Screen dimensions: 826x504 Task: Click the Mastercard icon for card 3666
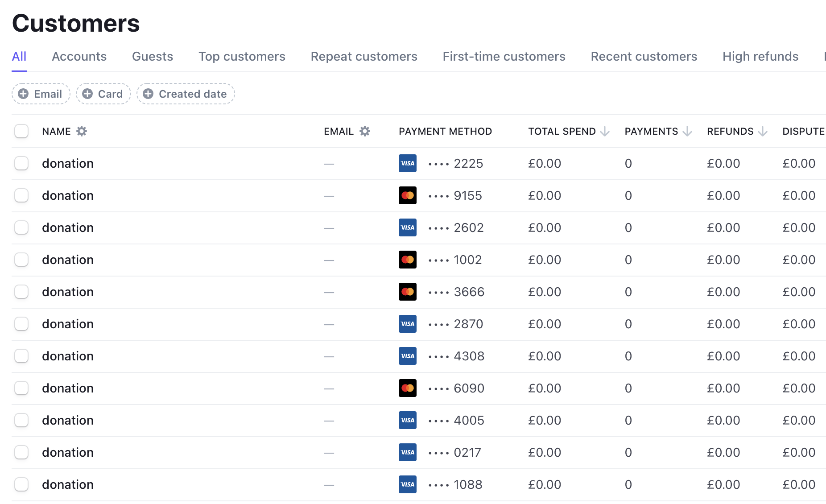click(x=407, y=292)
